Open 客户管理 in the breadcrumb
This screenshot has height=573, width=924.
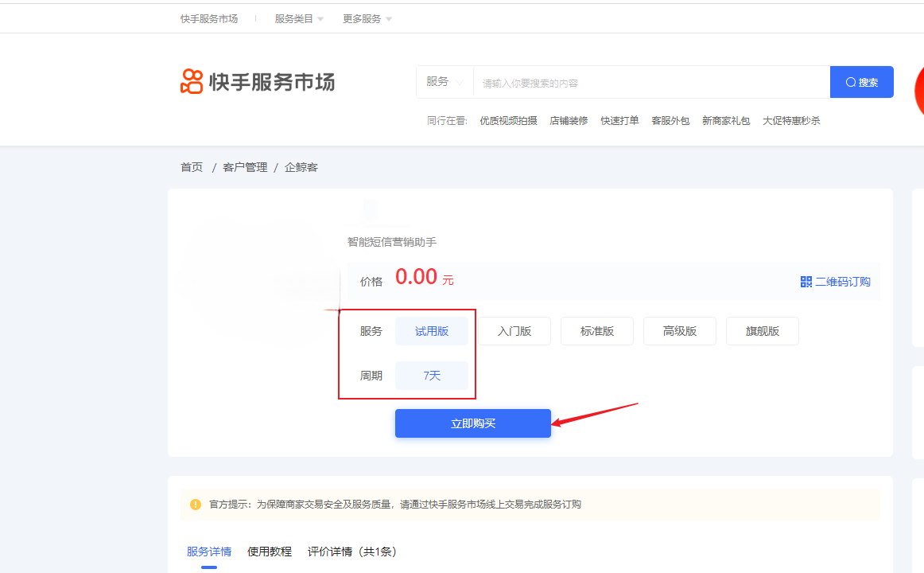(x=245, y=167)
